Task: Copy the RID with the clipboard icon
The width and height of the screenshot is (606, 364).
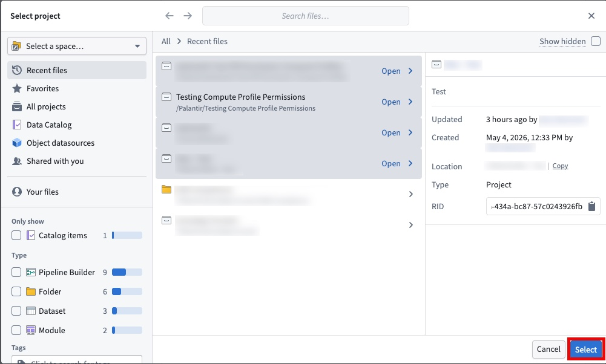Action: point(591,207)
